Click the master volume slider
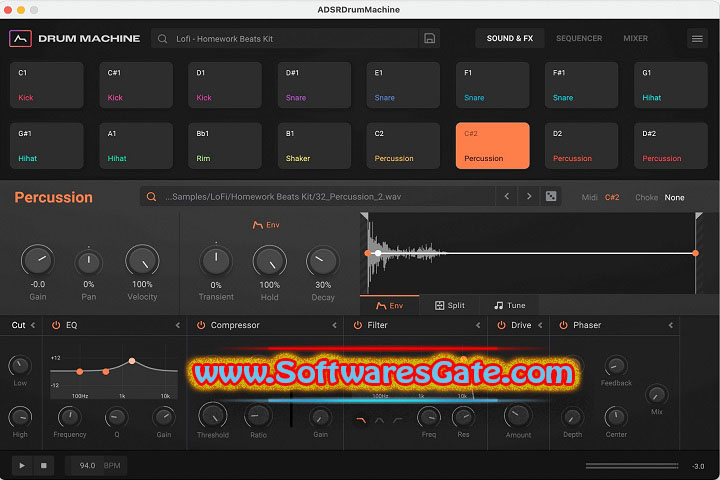720x480 pixels. [x=632, y=466]
